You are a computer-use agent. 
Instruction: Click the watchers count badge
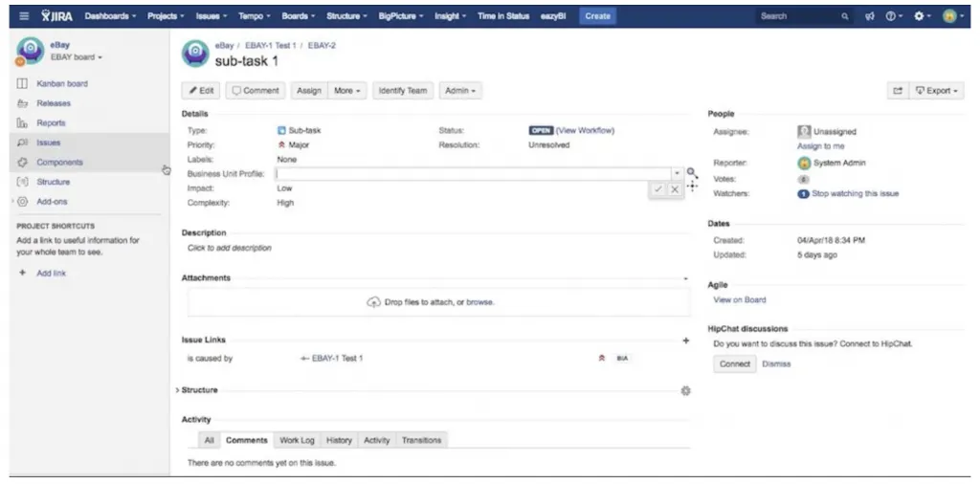(x=804, y=194)
